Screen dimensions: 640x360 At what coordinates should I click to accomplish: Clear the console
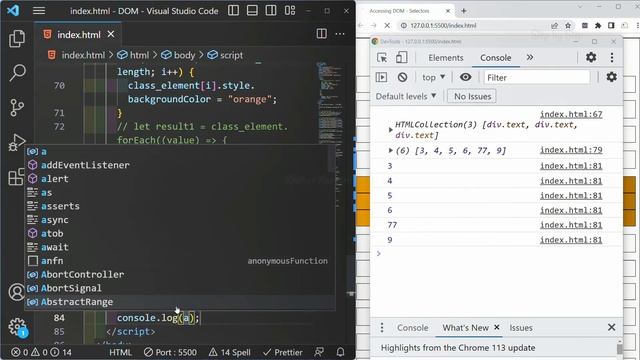click(x=402, y=77)
